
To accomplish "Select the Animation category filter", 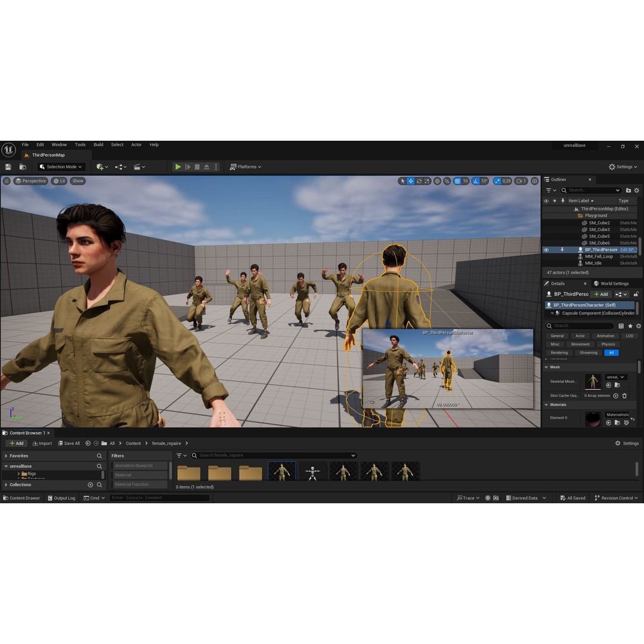I will coord(605,336).
